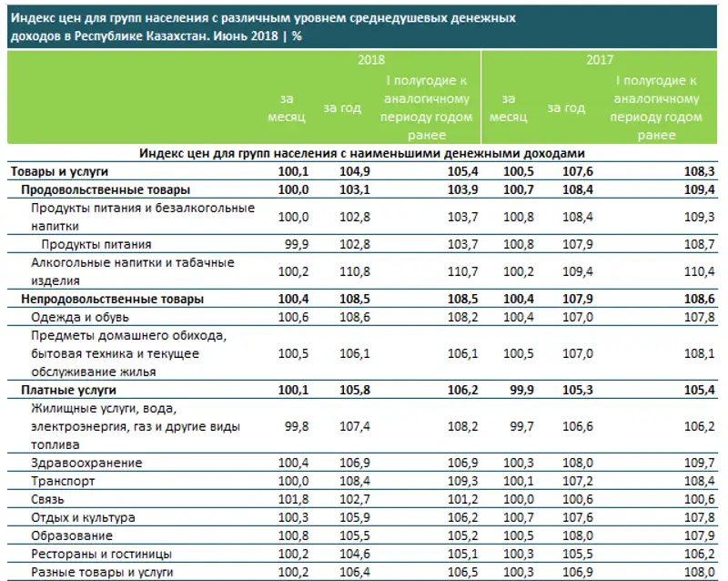Select the 101,8 monthly value for Связь
The image size is (728, 581).
pos(294,499)
